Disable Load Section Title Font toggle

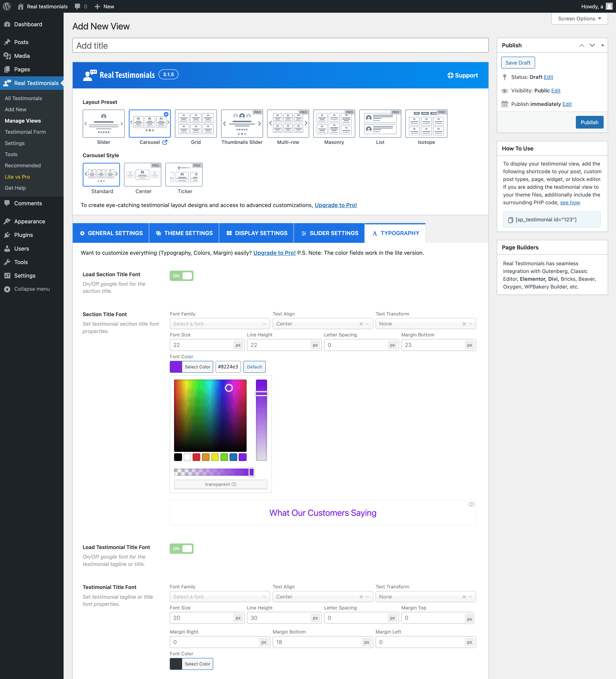tap(182, 276)
